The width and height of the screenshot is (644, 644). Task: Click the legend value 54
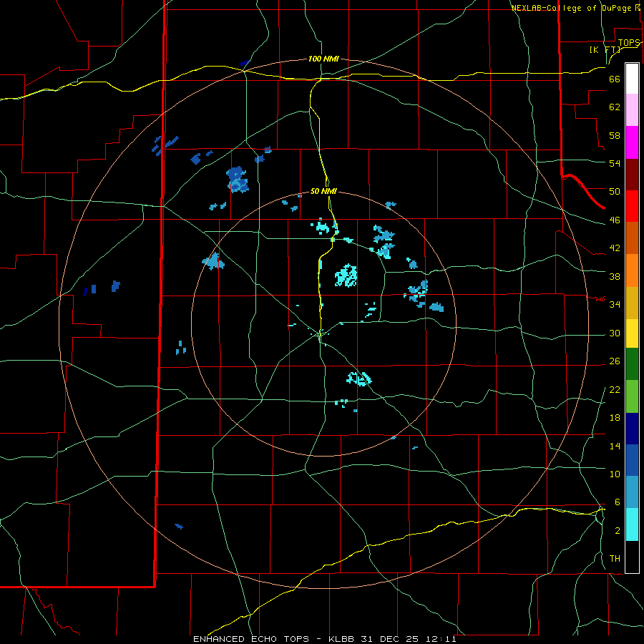click(615, 163)
